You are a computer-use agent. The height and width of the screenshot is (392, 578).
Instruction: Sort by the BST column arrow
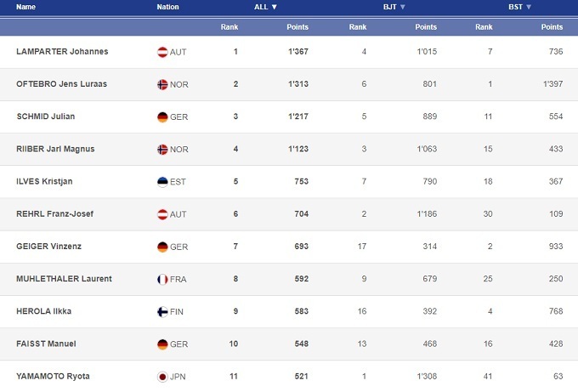pos(529,7)
